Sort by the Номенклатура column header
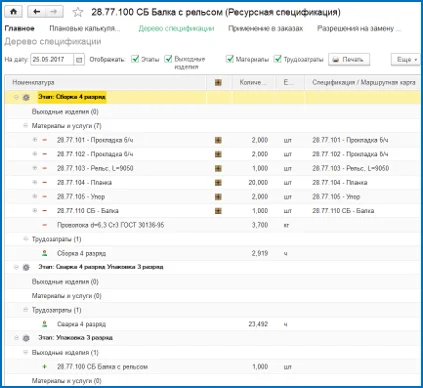This screenshot has height=388, width=423. (105, 82)
